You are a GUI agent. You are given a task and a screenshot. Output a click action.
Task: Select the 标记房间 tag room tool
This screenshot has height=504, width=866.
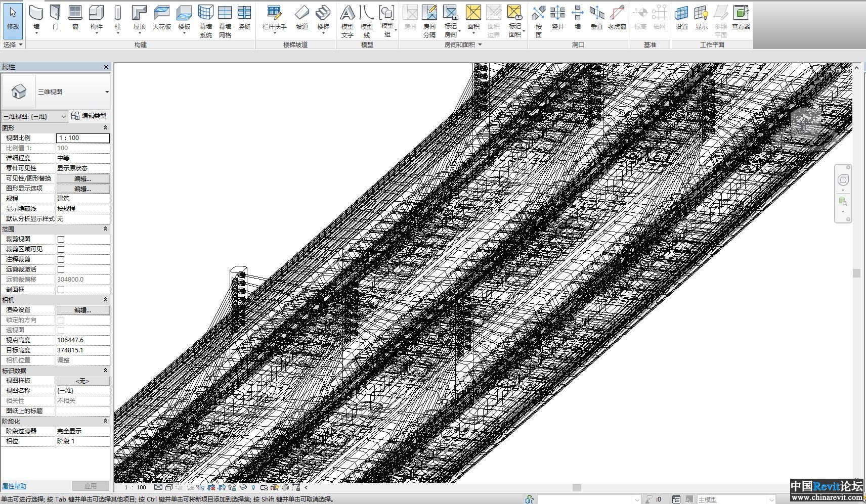451,21
